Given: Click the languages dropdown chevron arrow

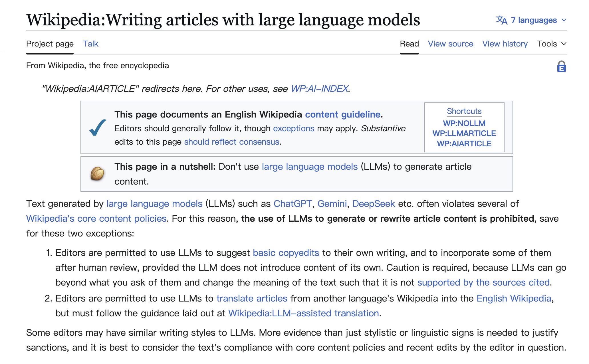Looking at the screenshot, I should [564, 20].
